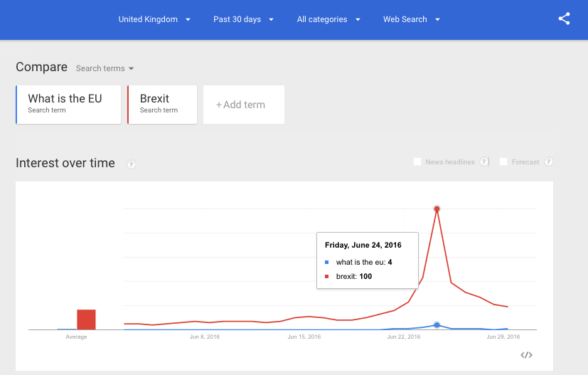Click the blue data point on June 24
The height and width of the screenshot is (375, 588).
(x=437, y=324)
